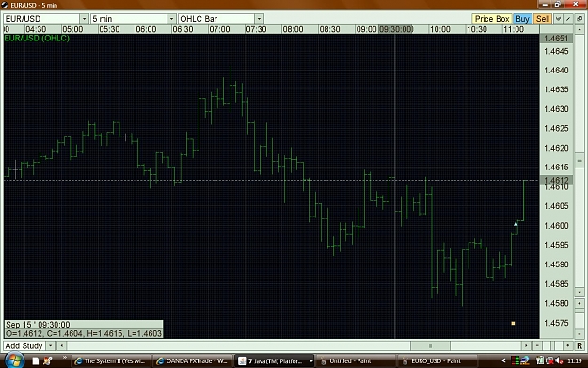Click the Buy button

(522, 19)
